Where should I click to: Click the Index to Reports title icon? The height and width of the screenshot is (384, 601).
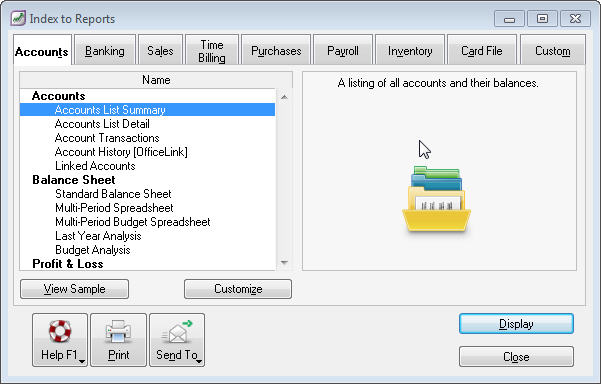pos(18,18)
